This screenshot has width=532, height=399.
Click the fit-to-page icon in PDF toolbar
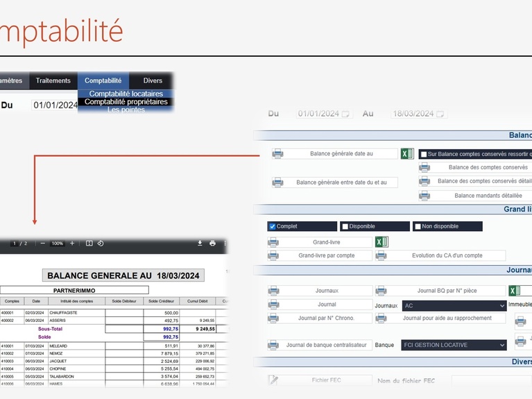[x=89, y=244]
